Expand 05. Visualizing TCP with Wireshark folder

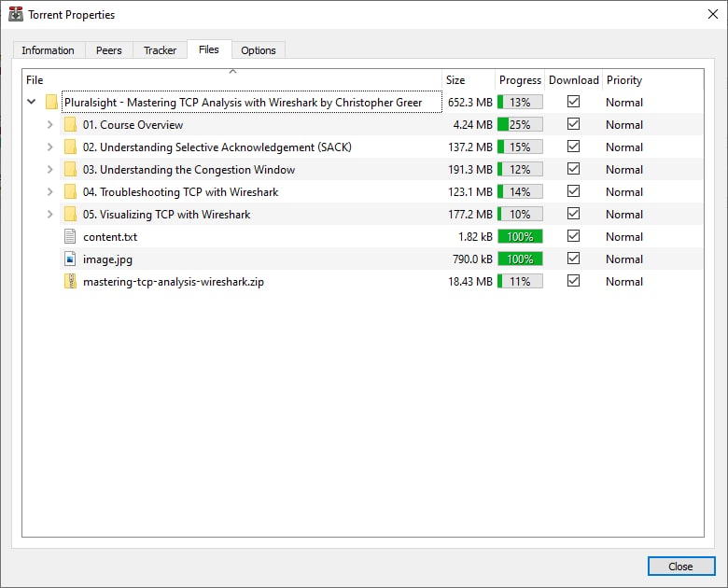click(x=50, y=214)
